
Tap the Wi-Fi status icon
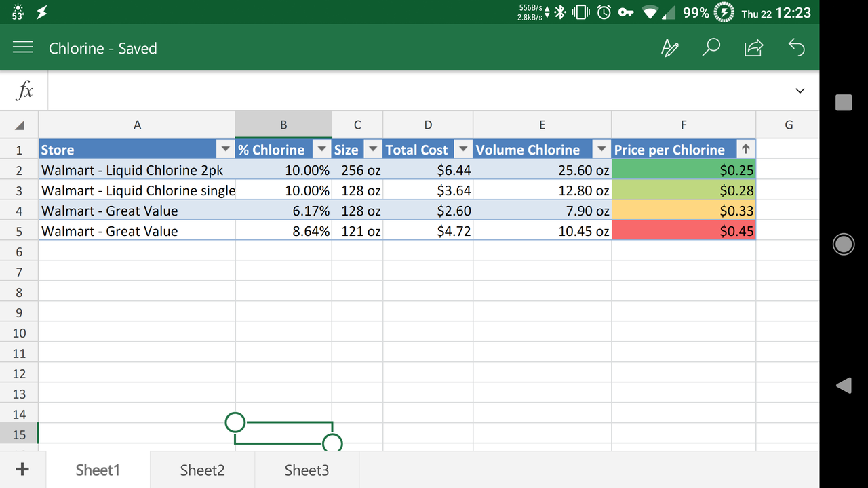[x=650, y=12]
